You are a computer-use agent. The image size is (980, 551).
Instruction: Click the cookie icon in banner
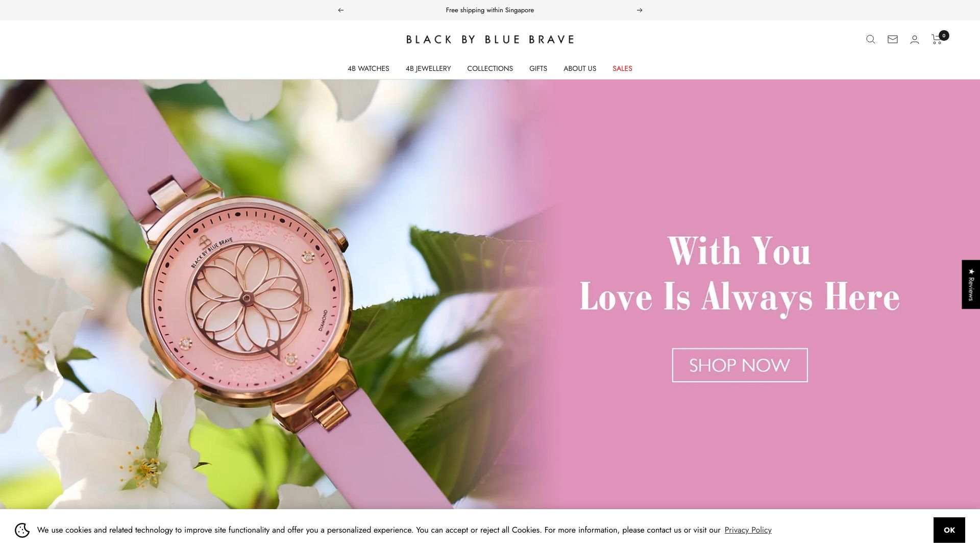(x=22, y=530)
